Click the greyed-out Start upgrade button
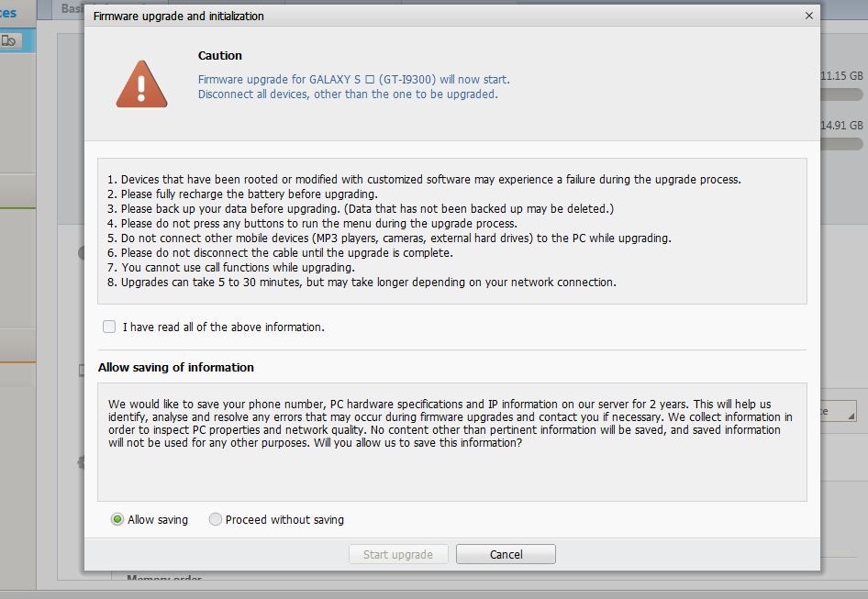This screenshot has width=868, height=599. pyautogui.click(x=398, y=554)
